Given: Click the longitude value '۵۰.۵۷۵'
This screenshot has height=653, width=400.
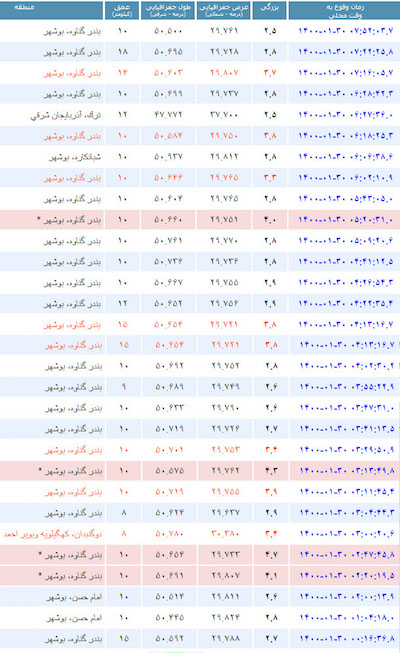Looking at the screenshot, I should pos(170,471).
